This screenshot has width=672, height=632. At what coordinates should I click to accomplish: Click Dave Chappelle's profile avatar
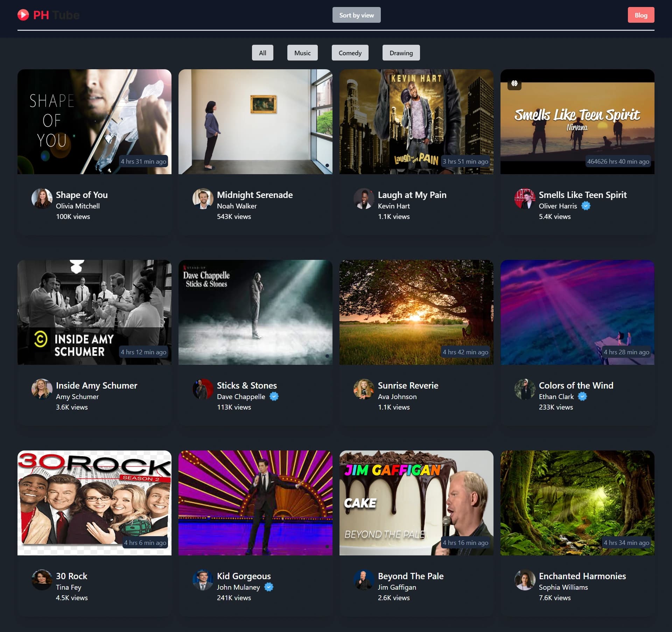203,389
